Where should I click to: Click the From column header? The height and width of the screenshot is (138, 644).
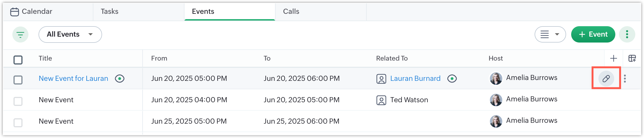[x=159, y=58]
